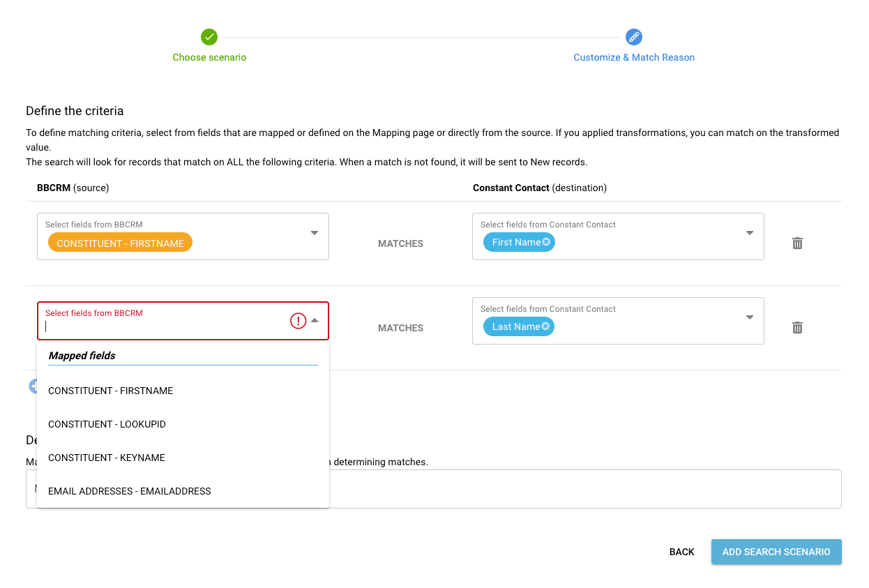Choose CONSTITUENT - FIRSTNAME in the dropdown list
Screen dimensions: 869x588
point(110,391)
